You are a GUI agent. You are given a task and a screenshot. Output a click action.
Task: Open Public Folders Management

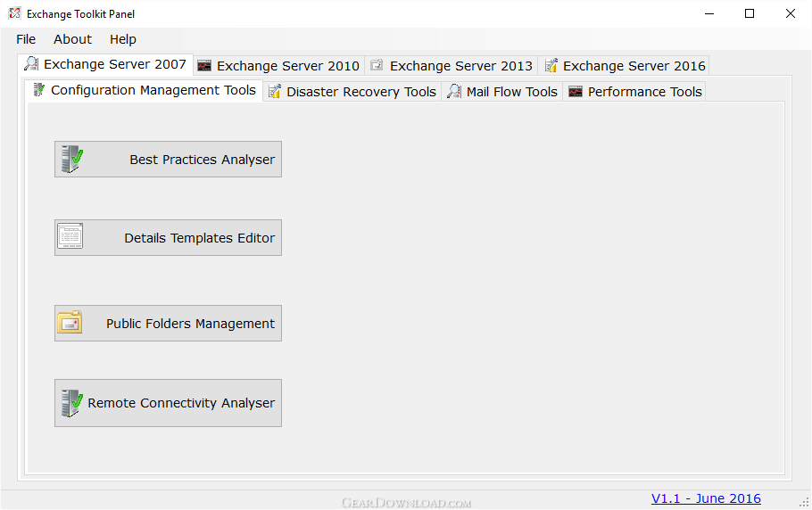[x=169, y=324]
